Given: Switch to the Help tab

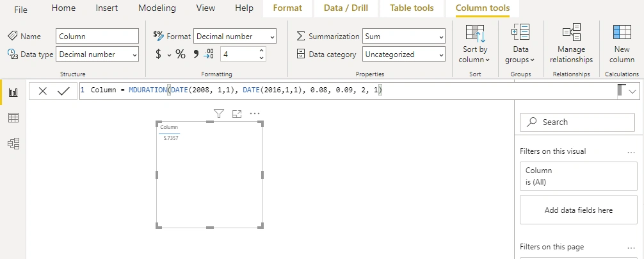Looking at the screenshot, I should point(244,8).
